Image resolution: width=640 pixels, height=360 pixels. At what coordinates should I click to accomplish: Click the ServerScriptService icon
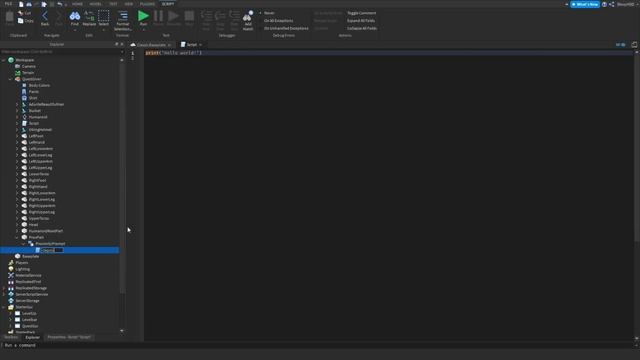[11, 294]
